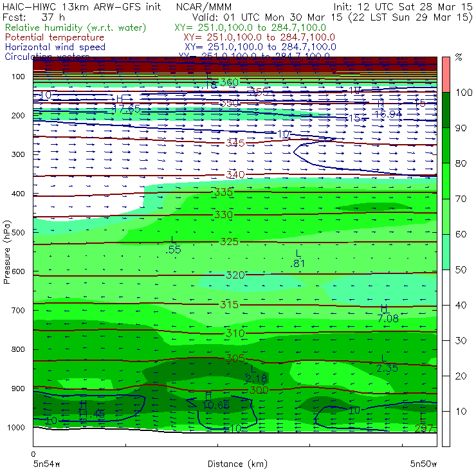Click the '5n54w' left endpoint label
Viewport: 476px width, 476px height.
coord(47,464)
